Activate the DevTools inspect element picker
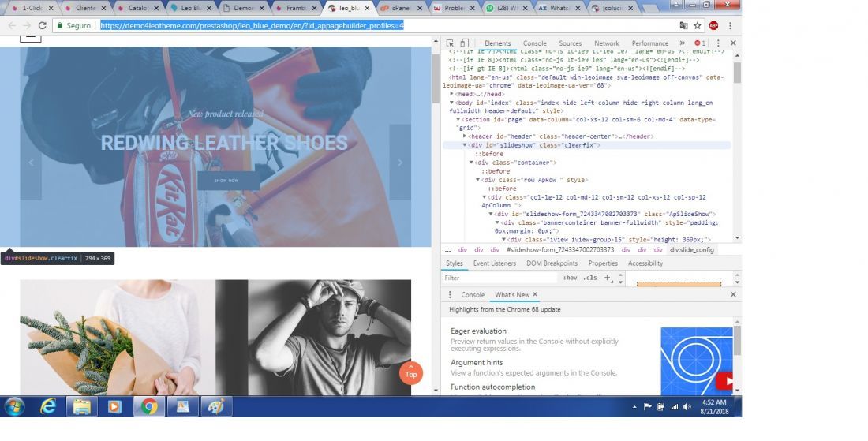Viewport: 868px width, 441px height. click(450, 43)
